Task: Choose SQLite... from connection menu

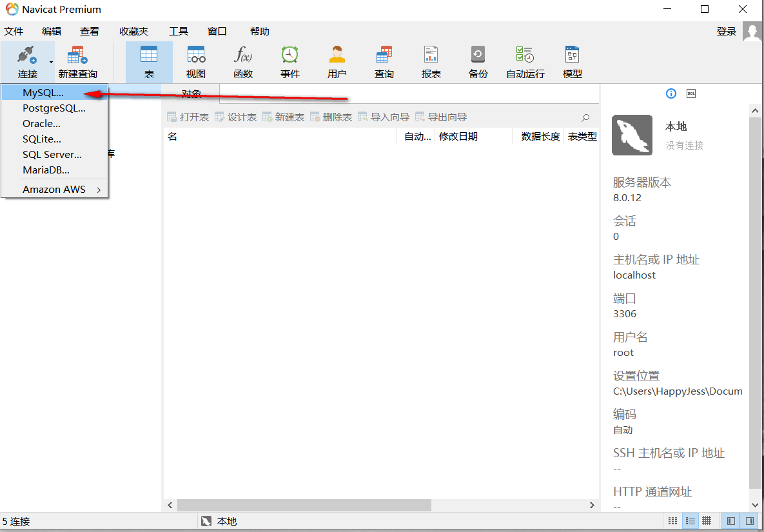Action: click(54, 139)
